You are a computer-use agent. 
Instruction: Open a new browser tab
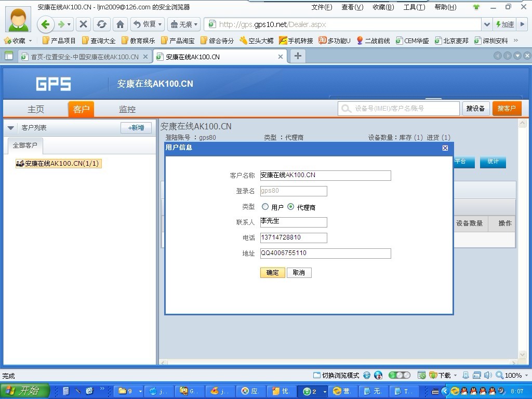(298, 56)
